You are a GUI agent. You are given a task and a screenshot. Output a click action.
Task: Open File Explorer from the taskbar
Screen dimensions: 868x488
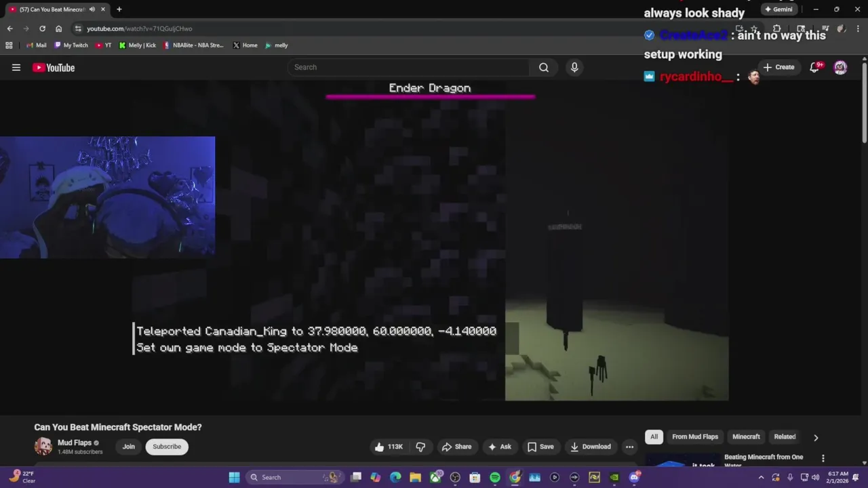[x=415, y=477]
